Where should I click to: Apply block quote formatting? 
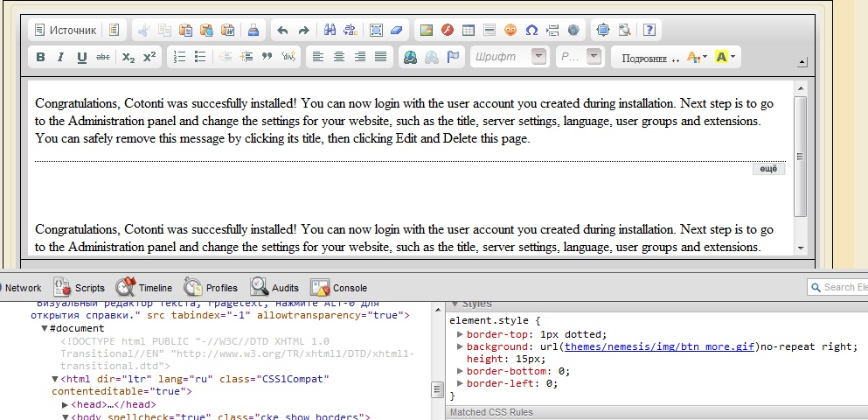[267, 57]
